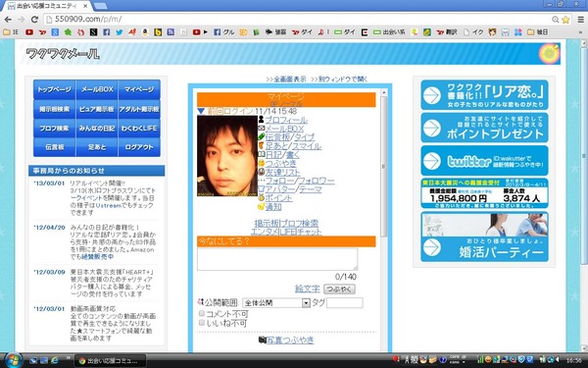Open みんなの日記 nav button

[x=97, y=128]
